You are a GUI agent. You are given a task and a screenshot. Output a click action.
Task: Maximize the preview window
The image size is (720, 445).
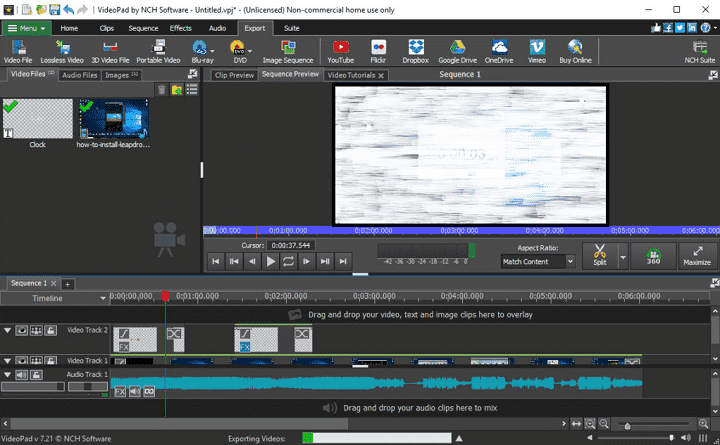point(697,255)
